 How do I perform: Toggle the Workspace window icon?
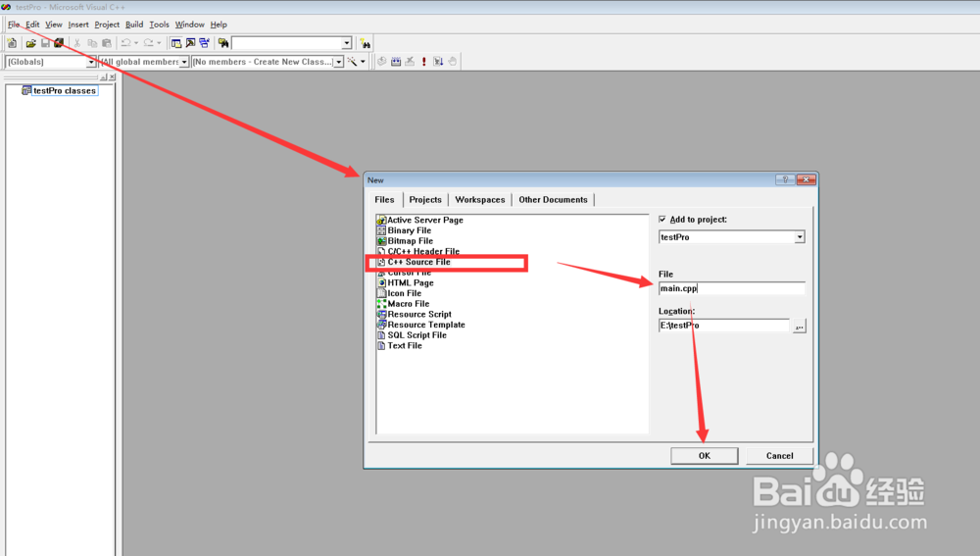(176, 43)
